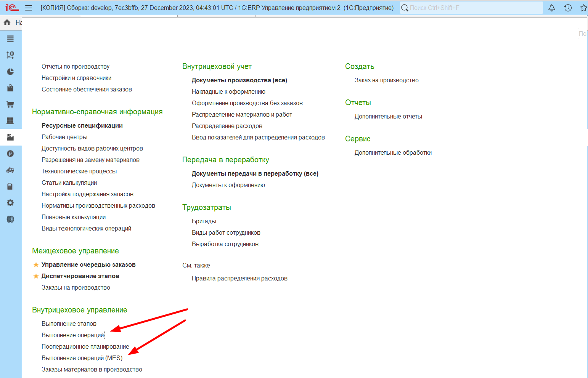
Task: Open Документы к оформлению
Action: click(x=228, y=185)
